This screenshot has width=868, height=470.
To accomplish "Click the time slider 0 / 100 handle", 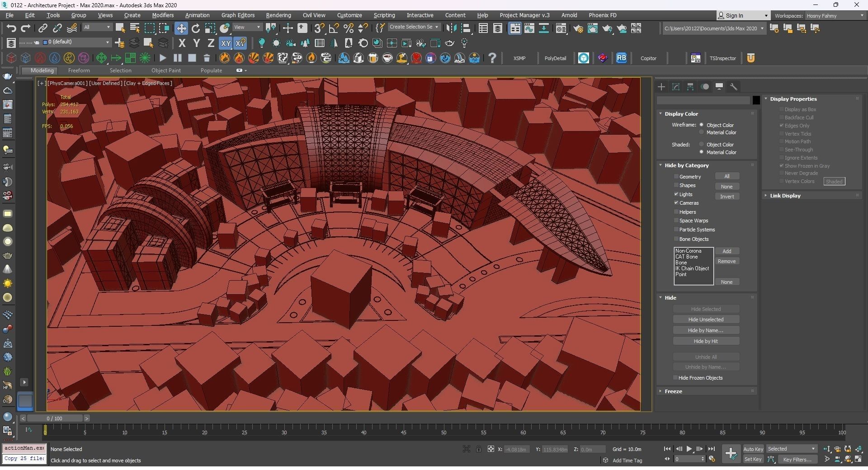I will click(54, 418).
